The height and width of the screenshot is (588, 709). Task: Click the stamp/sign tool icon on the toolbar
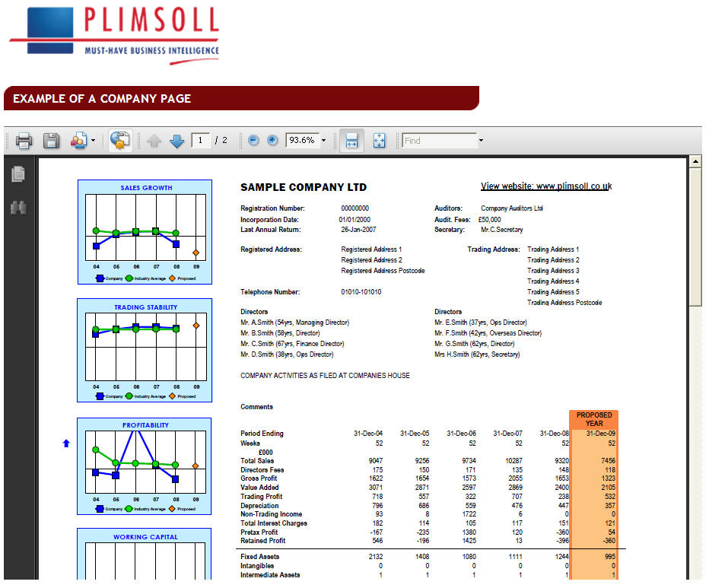[x=120, y=140]
